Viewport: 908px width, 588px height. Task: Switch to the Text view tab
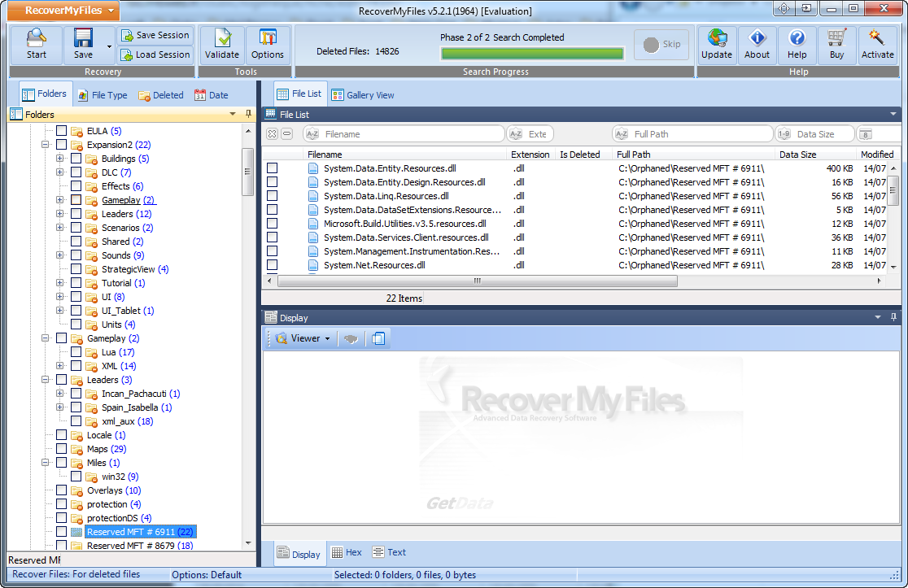[x=389, y=552]
